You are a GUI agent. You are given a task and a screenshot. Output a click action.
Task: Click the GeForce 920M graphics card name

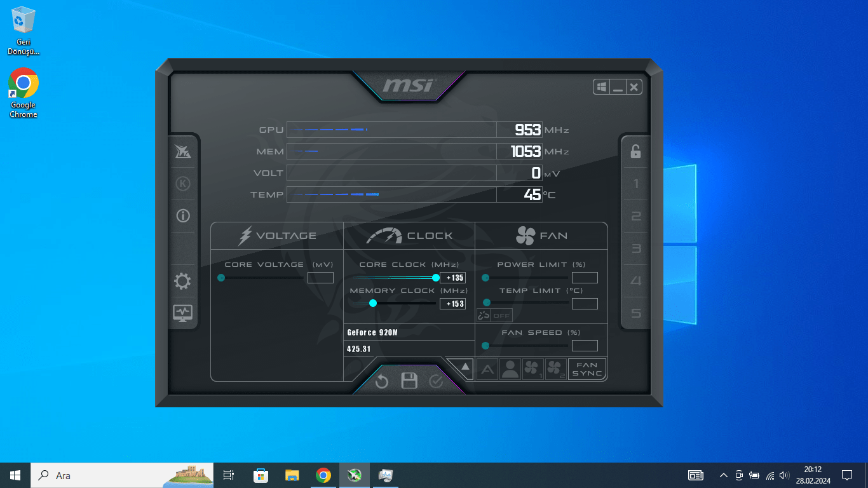pyautogui.click(x=372, y=332)
